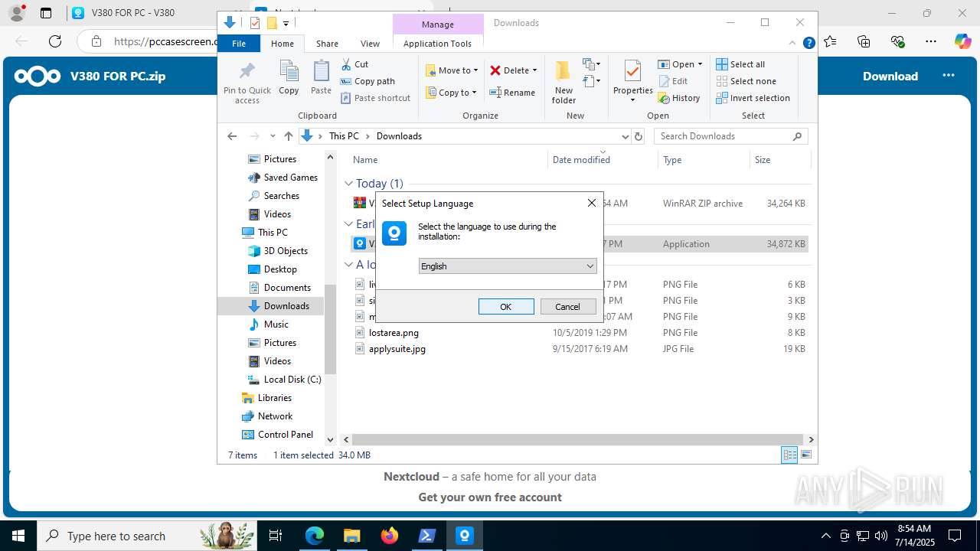
Task: Open Properties in the ribbon
Action: tap(632, 81)
